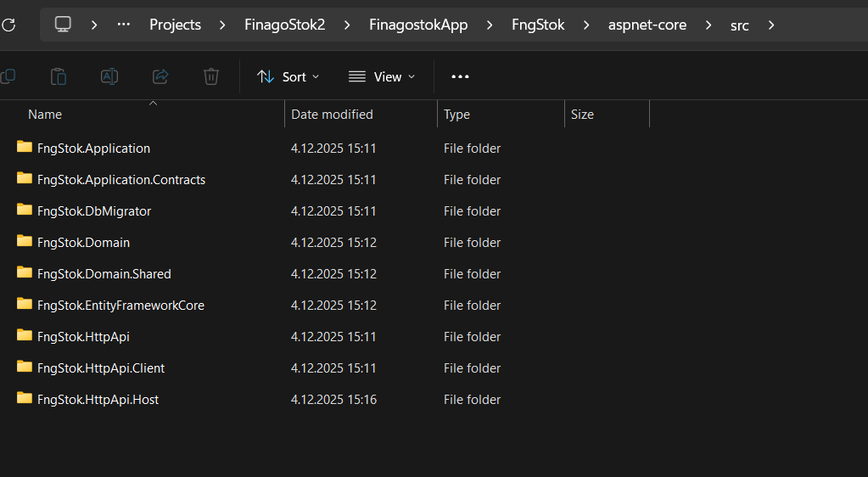The height and width of the screenshot is (477, 868).
Task: Click the Refresh icon in address bar
Action: click(x=8, y=25)
